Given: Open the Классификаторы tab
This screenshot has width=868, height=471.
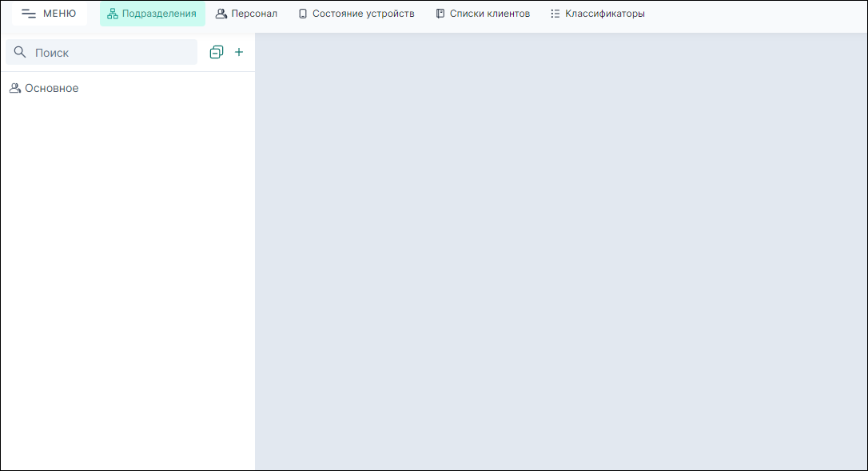Looking at the screenshot, I should tap(597, 14).
